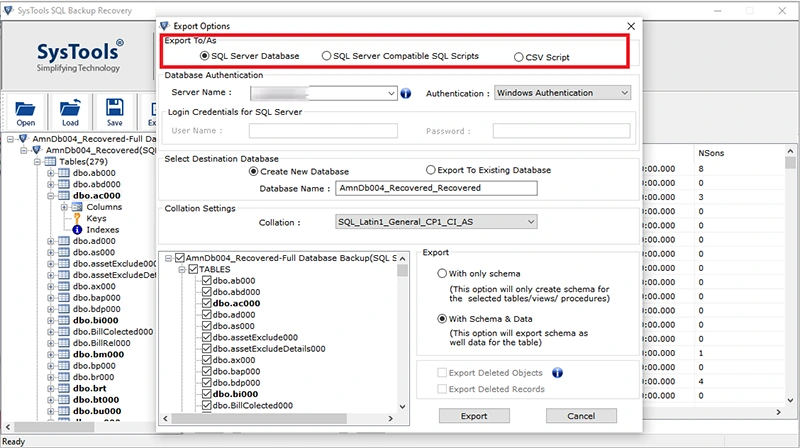
Task: Toggle dbo.assetExcludeDetails000 checkbox
Action: (x=207, y=349)
